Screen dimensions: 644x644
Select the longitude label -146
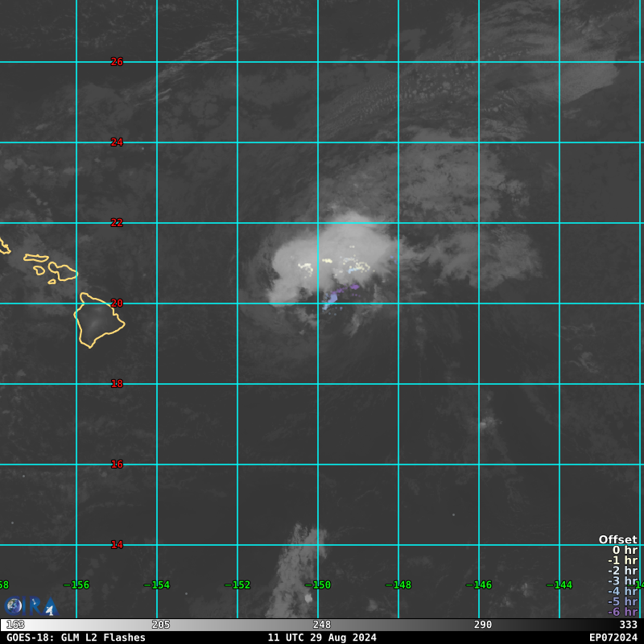click(479, 585)
